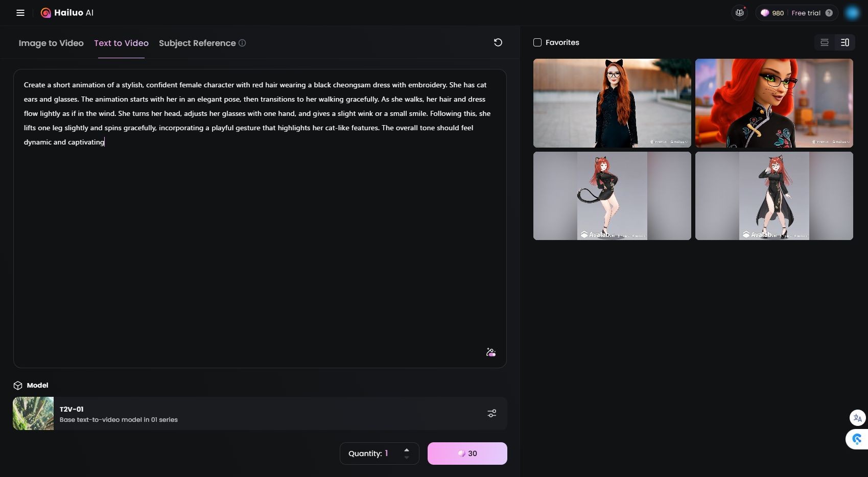
Task: Click the T2V-01 model preview image
Action: click(x=33, y=414)
